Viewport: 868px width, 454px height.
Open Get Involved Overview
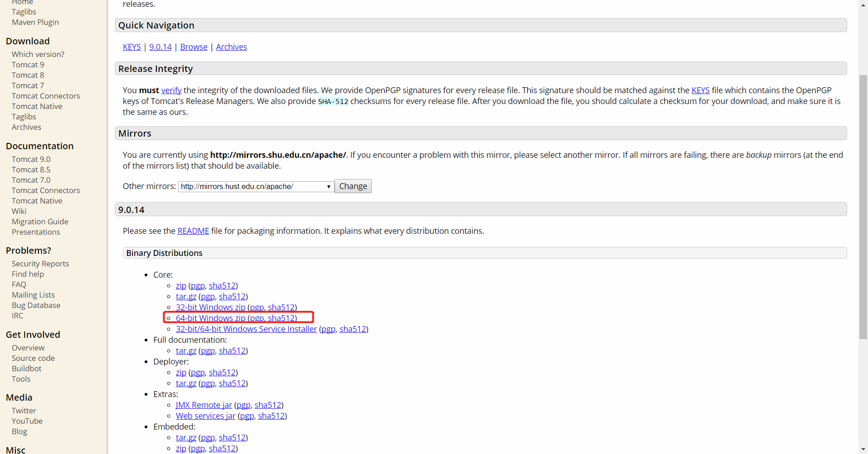click(x=28, y=348)
